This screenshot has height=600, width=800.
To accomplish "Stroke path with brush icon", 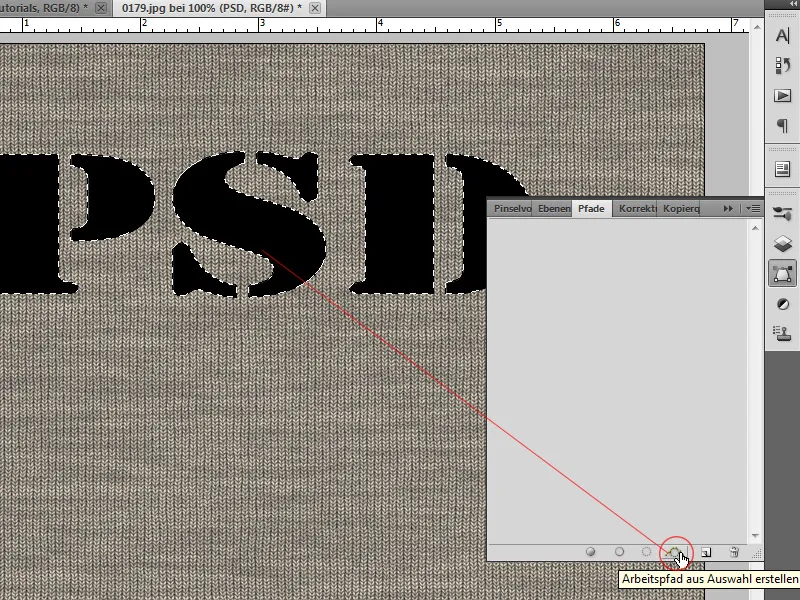I will (619, 552).
